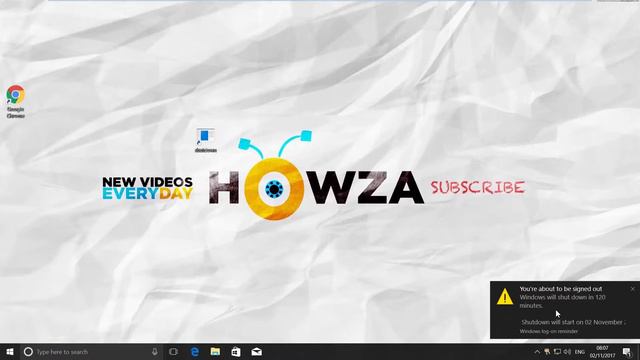This screenshot has width=640, height=360.
Task: Open the Microsoft Store taskbar icon
Action: point(236,352)
